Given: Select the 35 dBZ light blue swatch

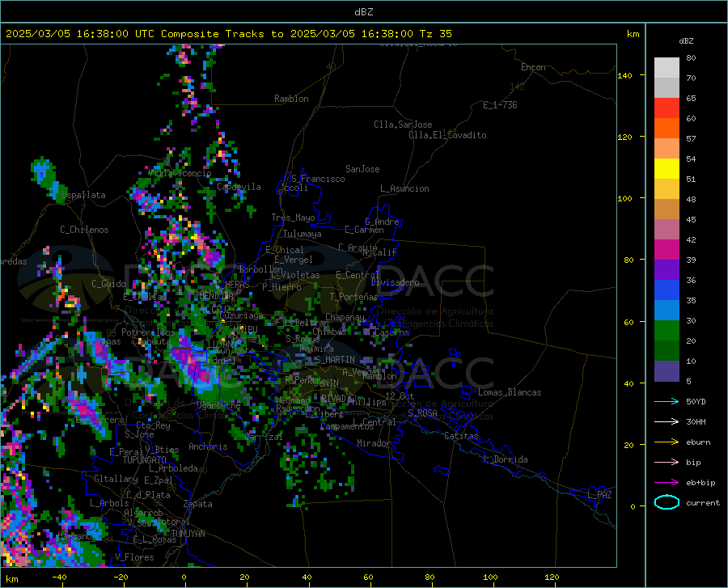Looking at the screenshot, I should [x=667, y=311].
